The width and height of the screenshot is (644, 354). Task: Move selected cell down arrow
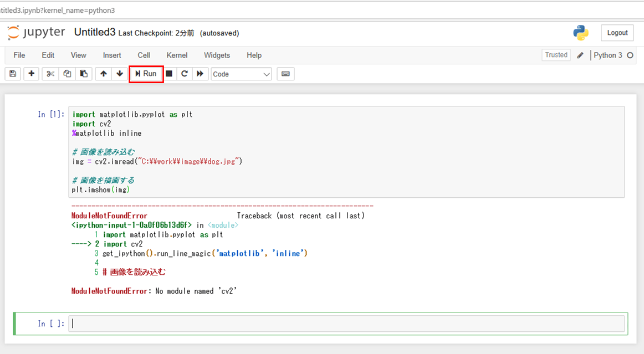click(x=120, y=74)
